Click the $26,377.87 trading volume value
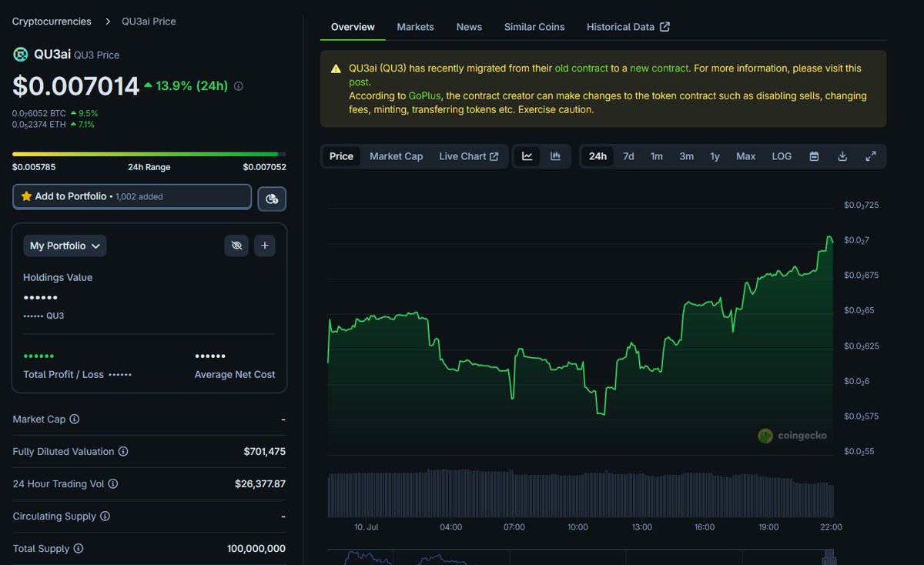 260,484
